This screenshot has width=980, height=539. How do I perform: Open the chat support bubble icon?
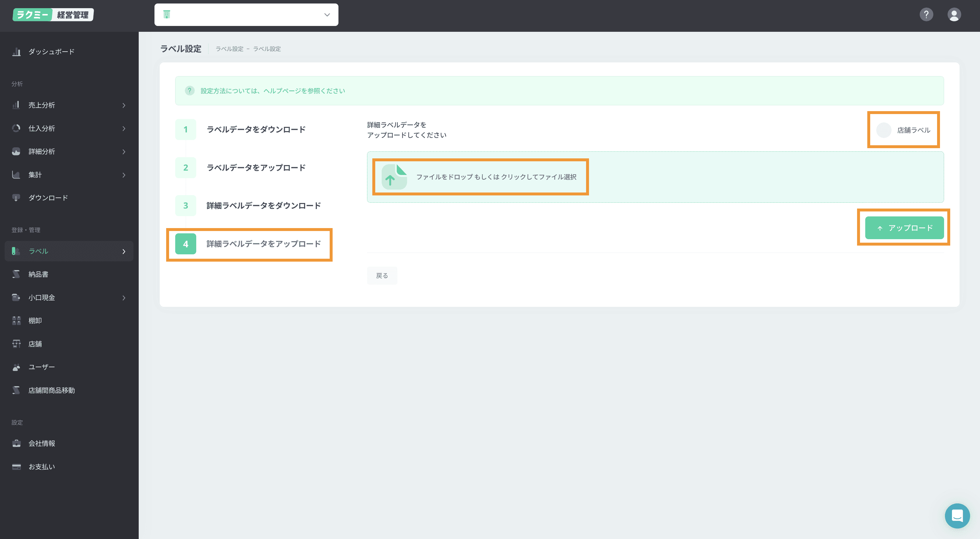[x=957, y=516]
